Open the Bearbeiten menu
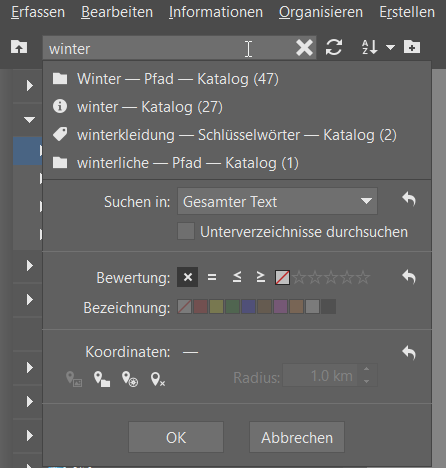This screenshot has width=446, height=468. point(117,12)
